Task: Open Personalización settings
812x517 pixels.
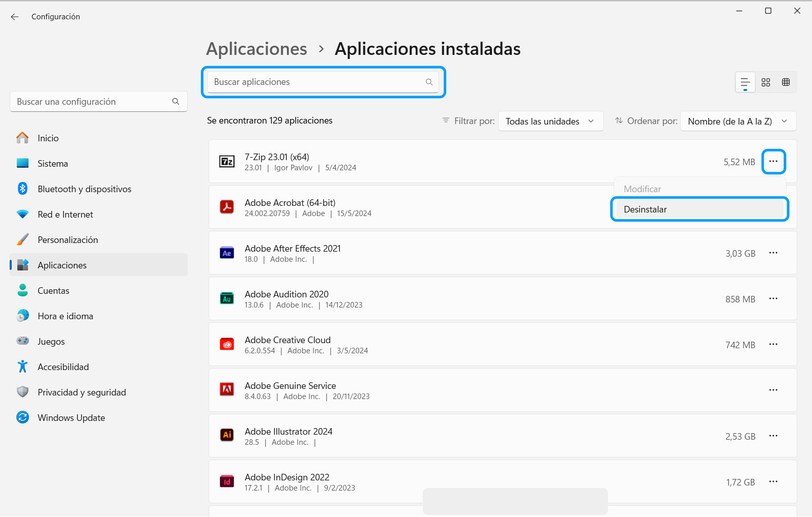Action: tap(99, 240)
